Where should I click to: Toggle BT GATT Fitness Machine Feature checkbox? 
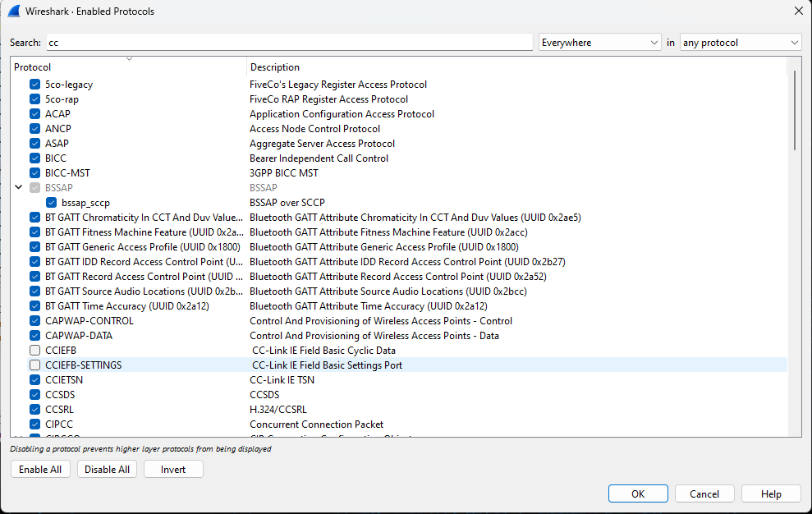34,232
